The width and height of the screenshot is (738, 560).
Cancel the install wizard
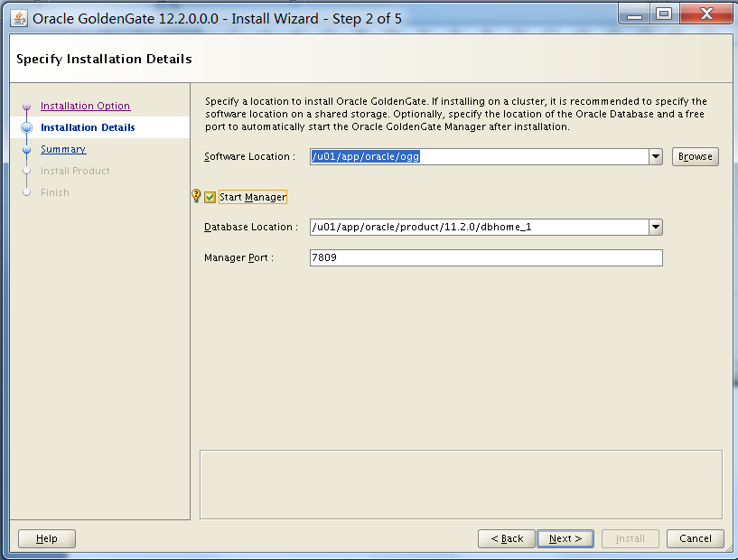(x=696, y=538)
